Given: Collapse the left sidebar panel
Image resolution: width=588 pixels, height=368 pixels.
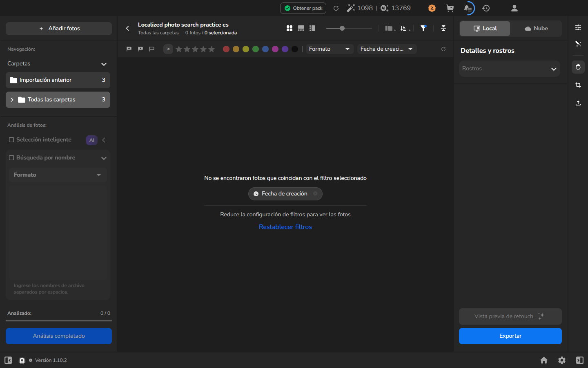Looking at the screenshot, I should coord(8,360).
